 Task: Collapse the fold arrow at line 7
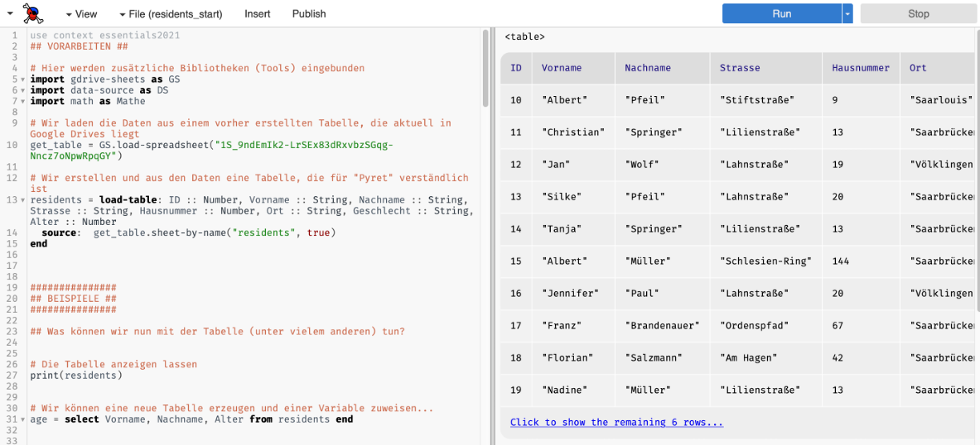[22, 102]
